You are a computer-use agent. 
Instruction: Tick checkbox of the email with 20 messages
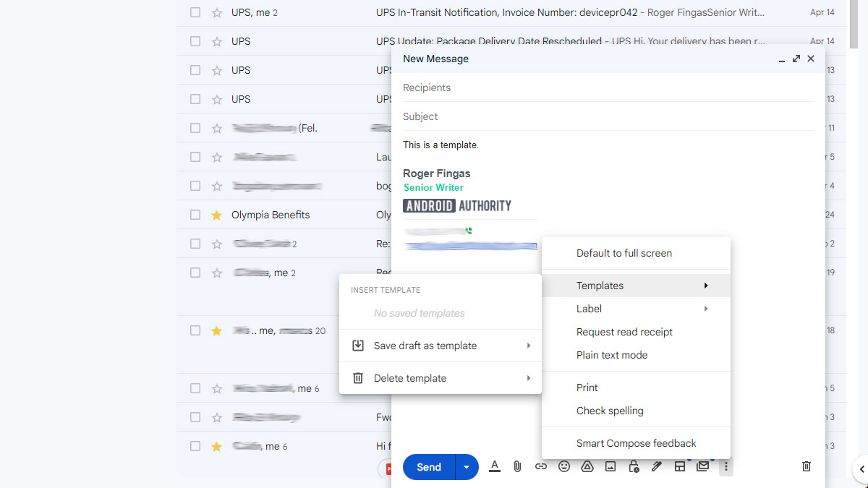click(195, 330)
